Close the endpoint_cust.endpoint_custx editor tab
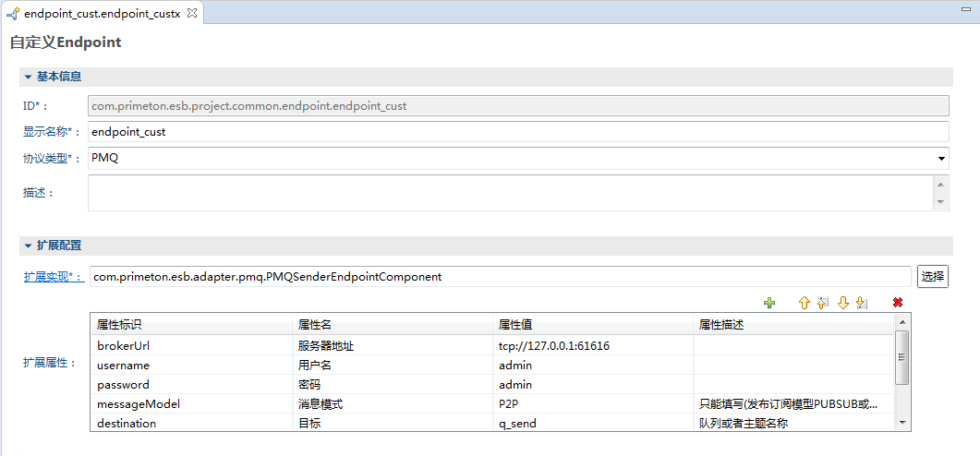The height and width of the screenshot is (456, 980). (x=191, y=13)
